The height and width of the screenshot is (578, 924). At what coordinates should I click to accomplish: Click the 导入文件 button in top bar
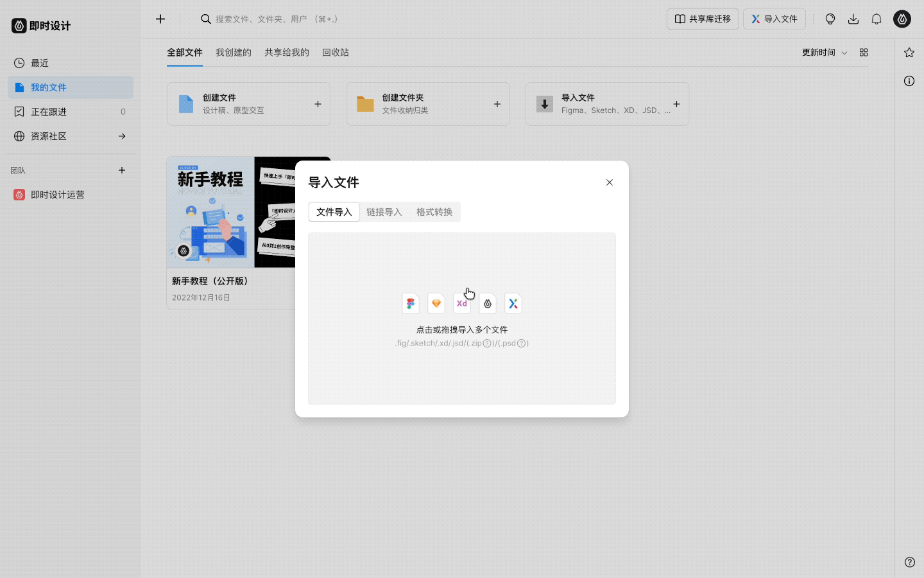click(x=774, y=19)
